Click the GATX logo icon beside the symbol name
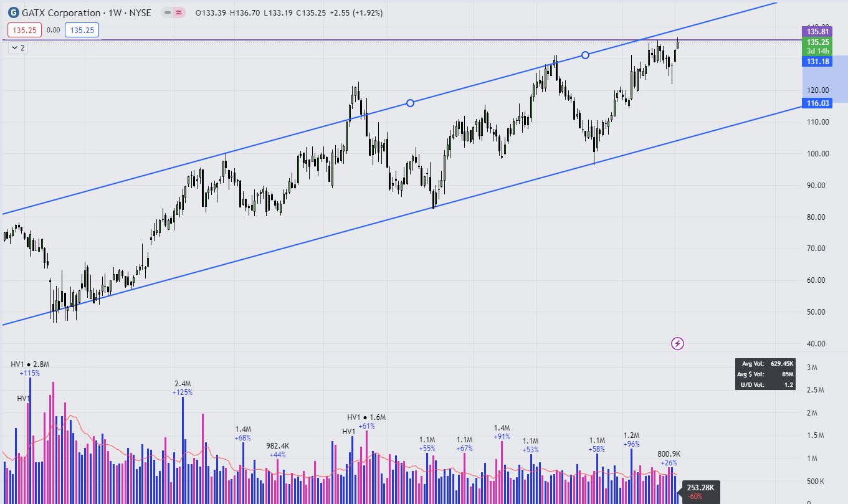The image size is (848, 504). [12, 12]
